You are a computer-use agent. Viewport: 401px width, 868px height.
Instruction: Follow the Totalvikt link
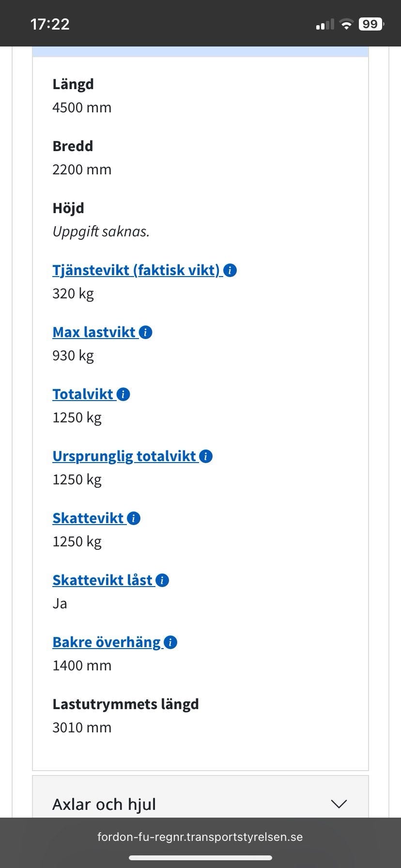coord(83,394)
